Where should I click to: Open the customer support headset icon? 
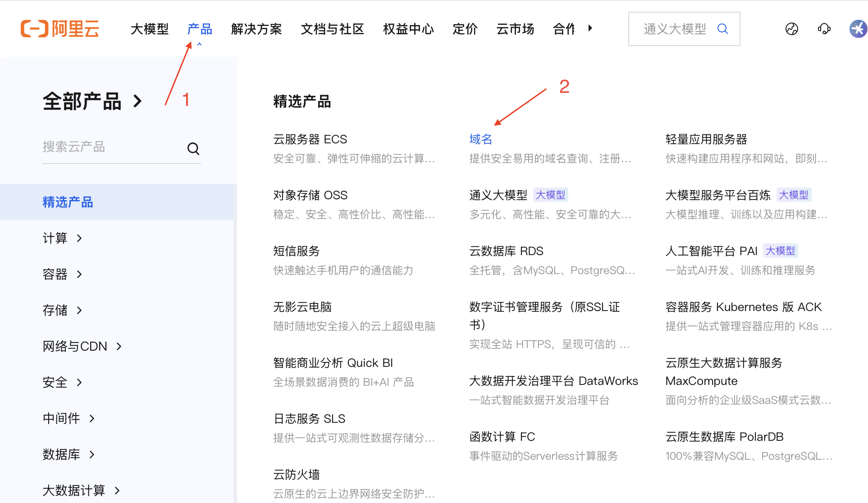click(824, 29)
